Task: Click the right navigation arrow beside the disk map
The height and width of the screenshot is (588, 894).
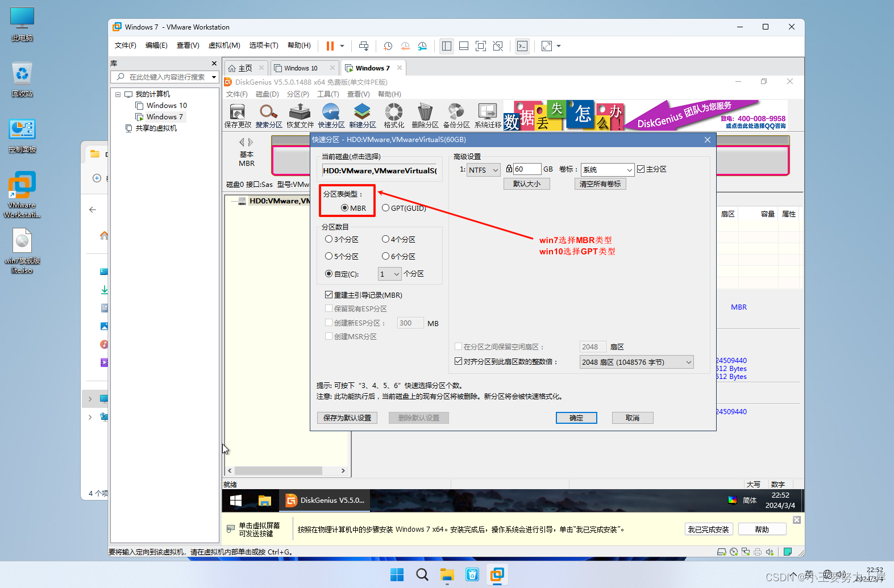Action: tap(251, 142)
